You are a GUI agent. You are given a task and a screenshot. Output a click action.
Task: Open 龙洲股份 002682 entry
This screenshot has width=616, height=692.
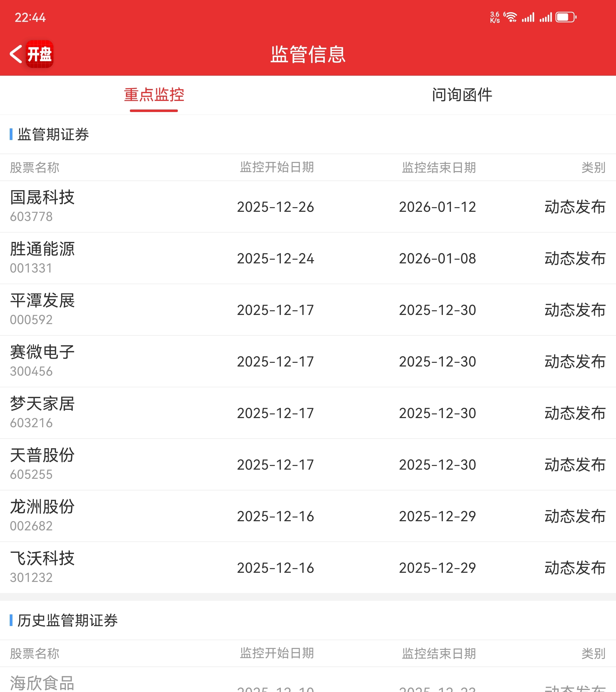(42, 515)
